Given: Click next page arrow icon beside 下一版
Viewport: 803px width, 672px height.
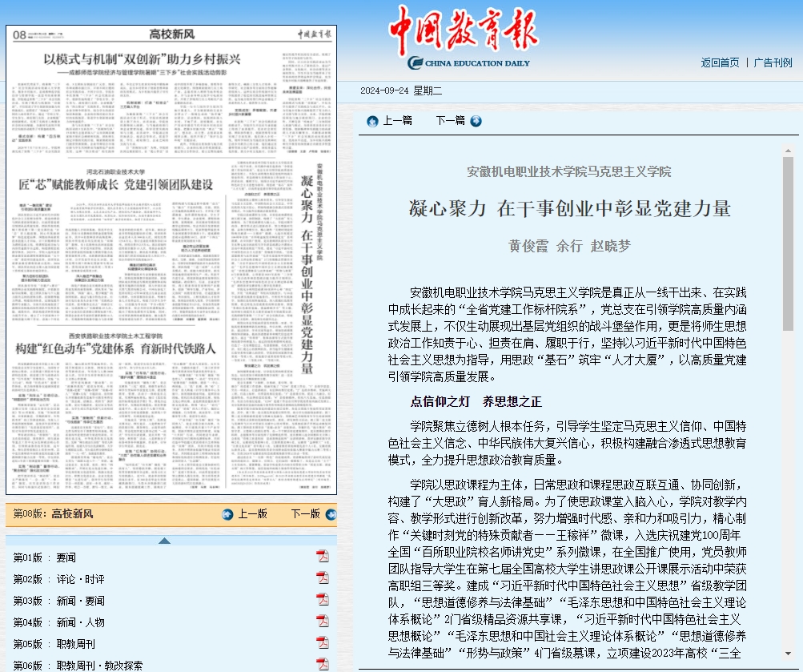Looking at the screenshot, I should click(x=331, y=514).
